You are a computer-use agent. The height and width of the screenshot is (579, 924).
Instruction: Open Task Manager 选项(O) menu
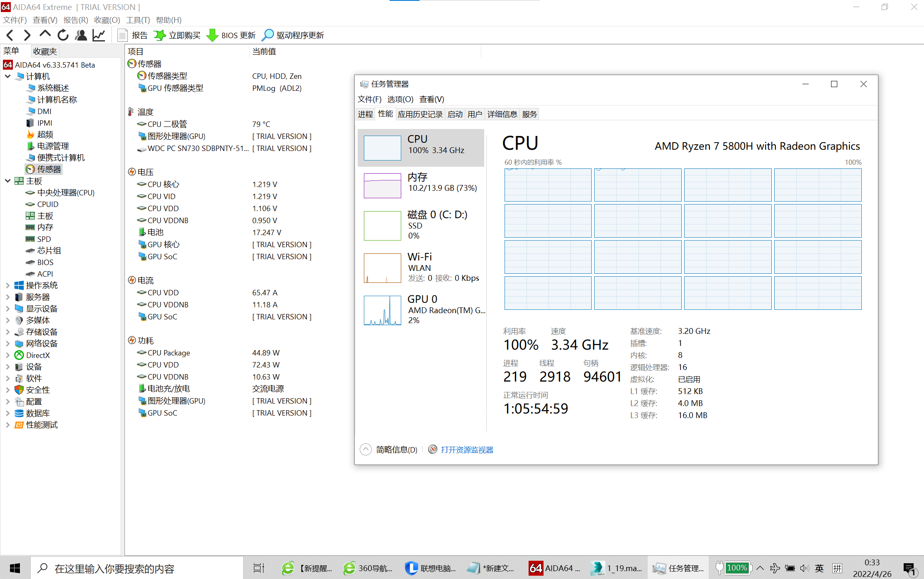pyautogui.click(x=400, y=99)
